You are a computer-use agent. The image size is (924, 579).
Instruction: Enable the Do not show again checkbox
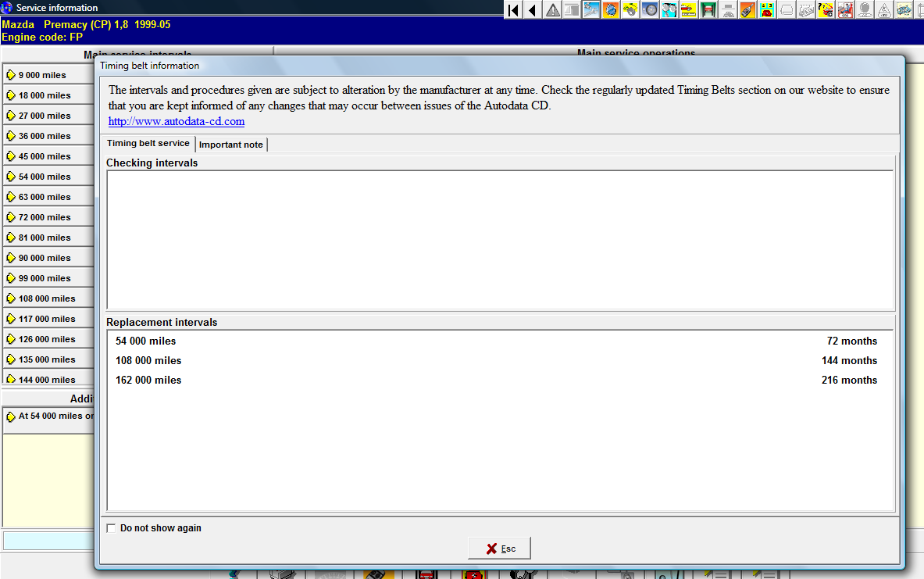(x=111, y=528)
